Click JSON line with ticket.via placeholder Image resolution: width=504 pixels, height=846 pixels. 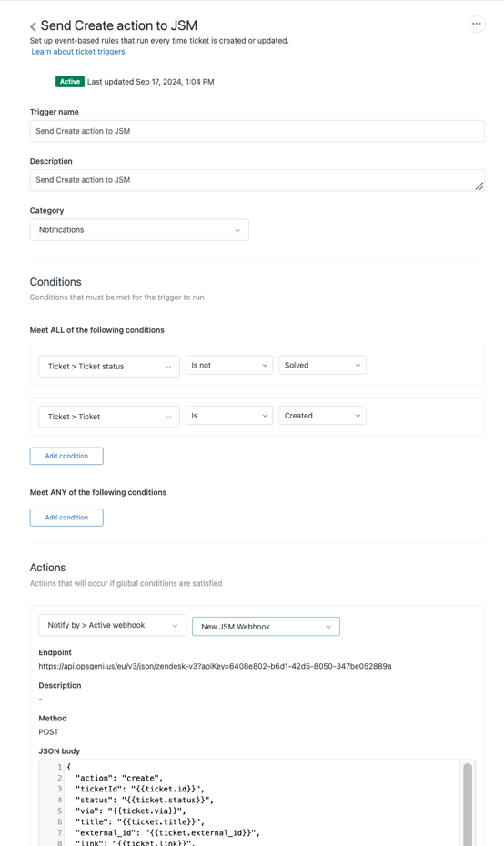(131, 811)
